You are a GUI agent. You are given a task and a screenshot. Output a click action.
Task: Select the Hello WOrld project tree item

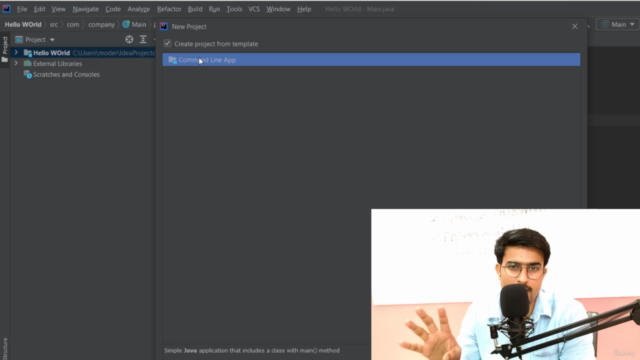(x=82, y=53)
